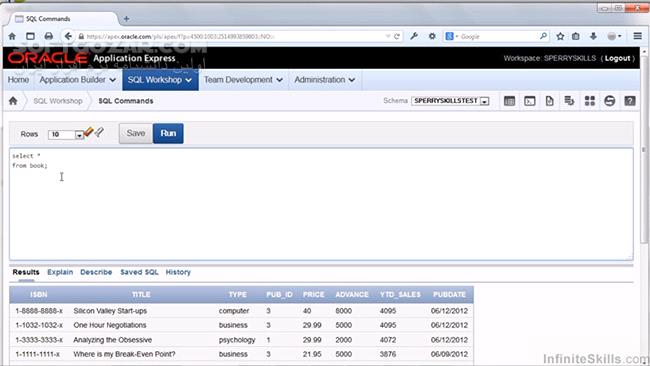Click the Logout link
650x366 pixels.
tap(617, 58)
